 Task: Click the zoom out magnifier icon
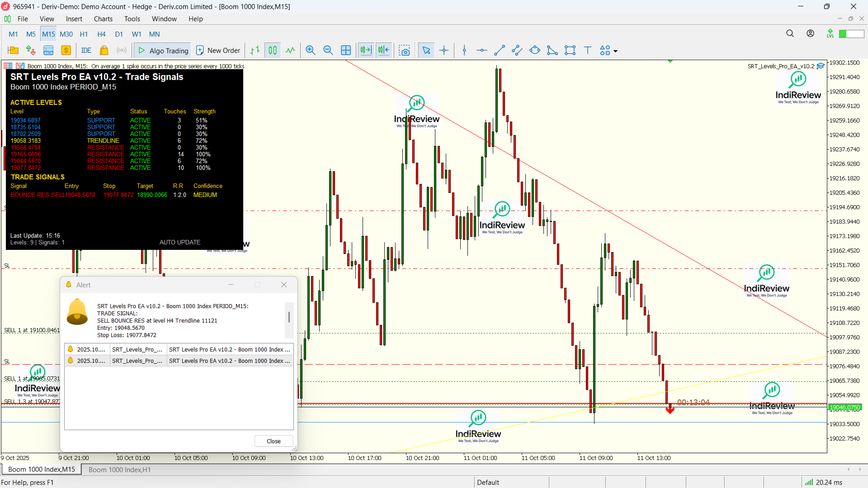[328, 51]
